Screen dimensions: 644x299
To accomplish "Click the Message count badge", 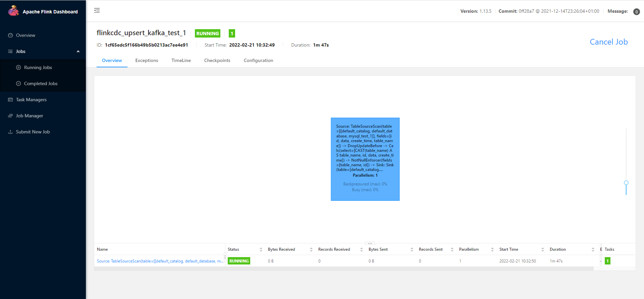I will 636,12.
